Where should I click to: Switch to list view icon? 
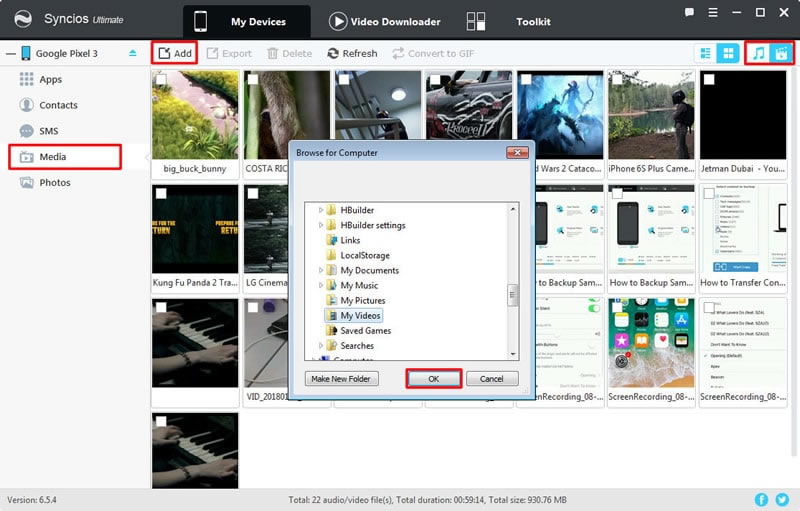coord(706,53)
